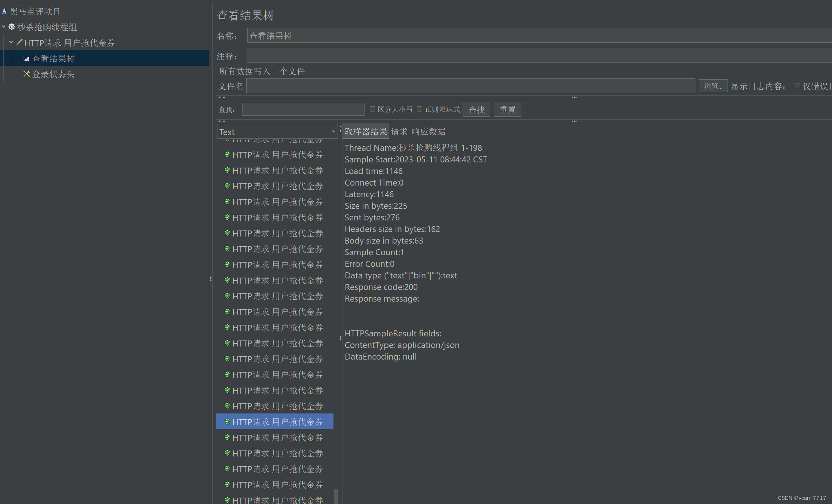Viewport: 832px width, 504px height.
Task: Click 查找 button to search
Action: [476, 109]
